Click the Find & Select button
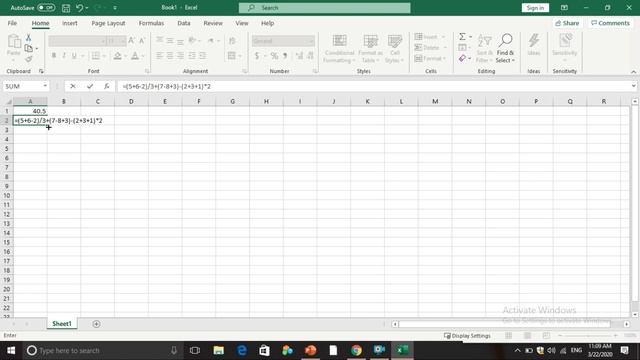Viewport: 640px width, 360px height. 505,48
